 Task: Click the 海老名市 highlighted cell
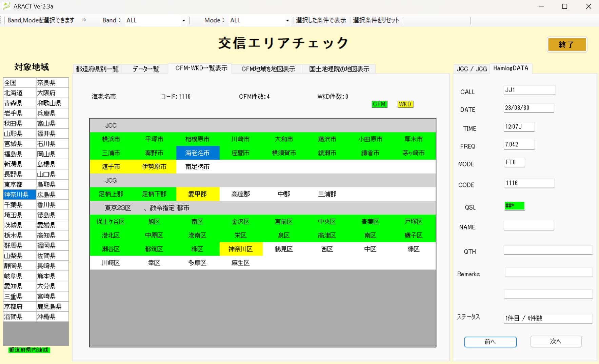coord(198,153)
